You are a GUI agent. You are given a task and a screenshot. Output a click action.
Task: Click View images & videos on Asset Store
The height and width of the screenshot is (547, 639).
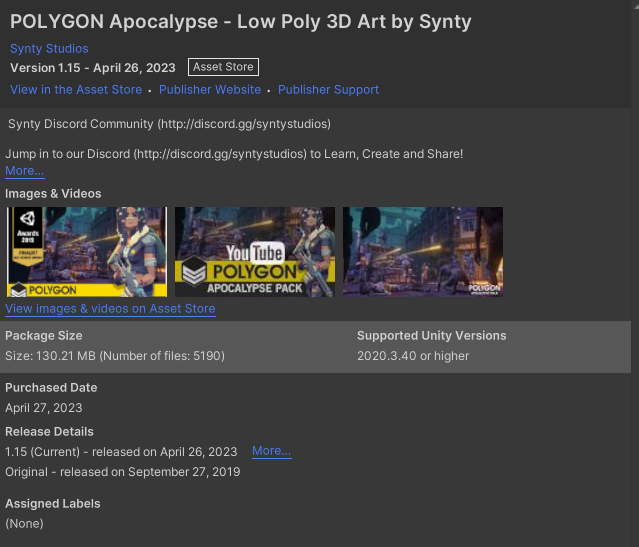[x=110, y=309]
